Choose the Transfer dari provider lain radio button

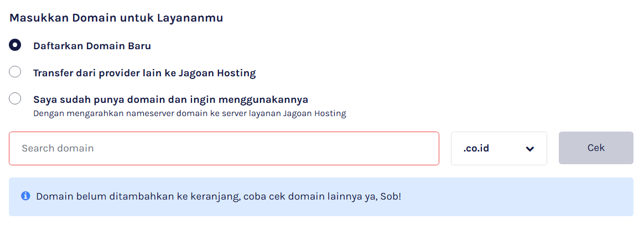point(15,72)
